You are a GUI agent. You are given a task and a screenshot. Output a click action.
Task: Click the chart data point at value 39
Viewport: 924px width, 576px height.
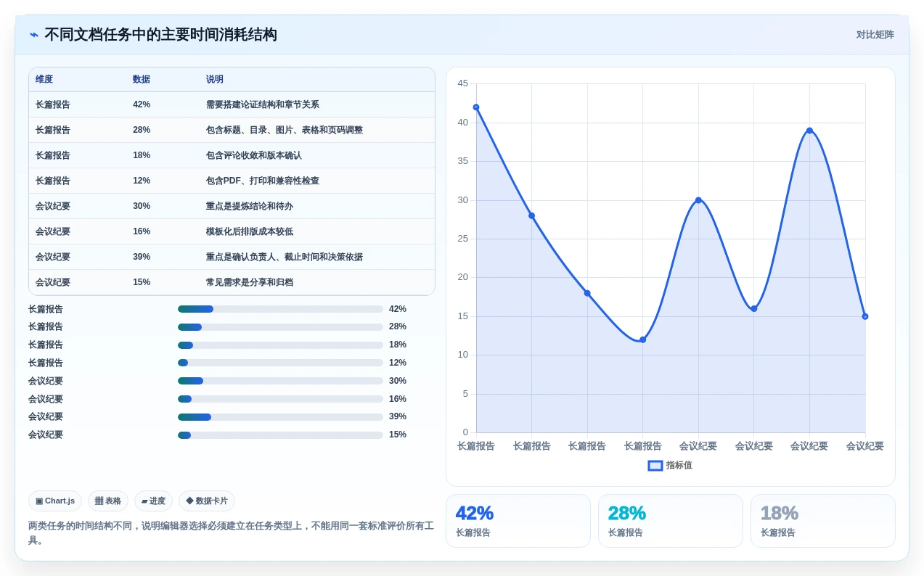809,131
